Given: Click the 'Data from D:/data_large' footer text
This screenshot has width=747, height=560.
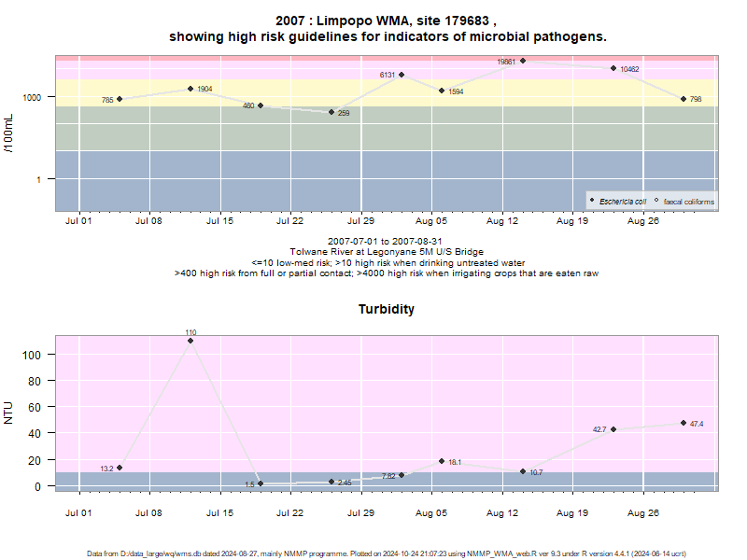Looking at the screenshot, I should pyautogui.click(x=387, y=553).
